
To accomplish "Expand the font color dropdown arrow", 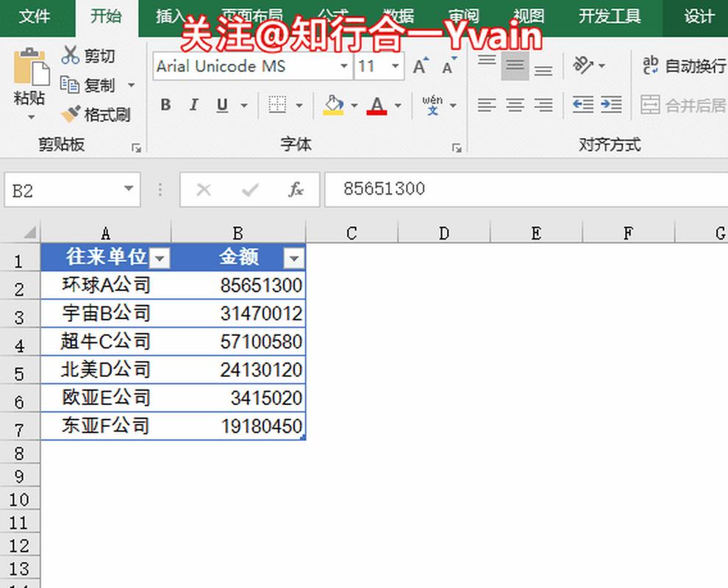I will click(398, 105).
